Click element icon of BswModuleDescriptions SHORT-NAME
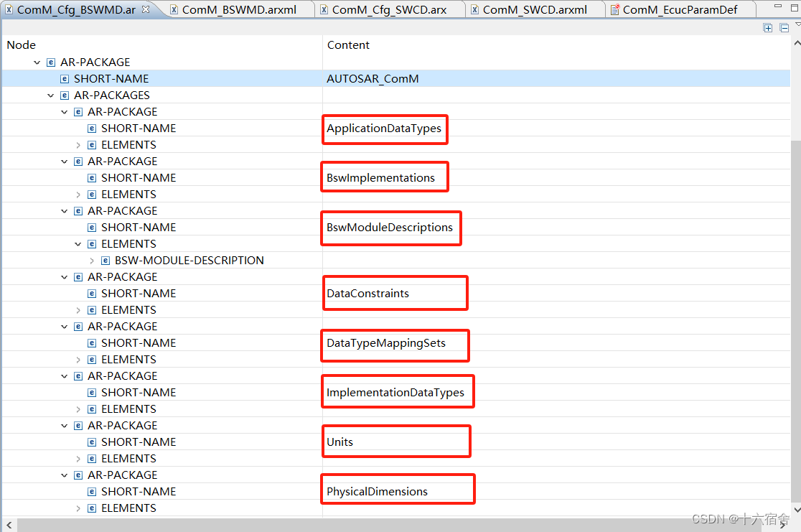 92,228
